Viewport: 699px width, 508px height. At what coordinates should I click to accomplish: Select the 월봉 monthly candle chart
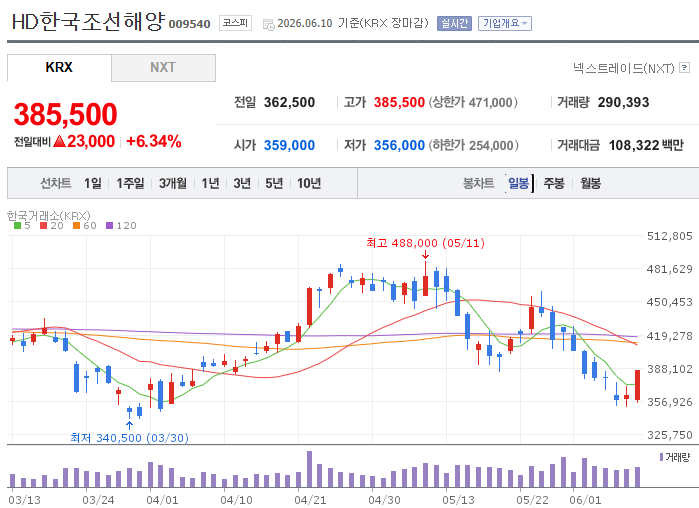coord(590,183)
